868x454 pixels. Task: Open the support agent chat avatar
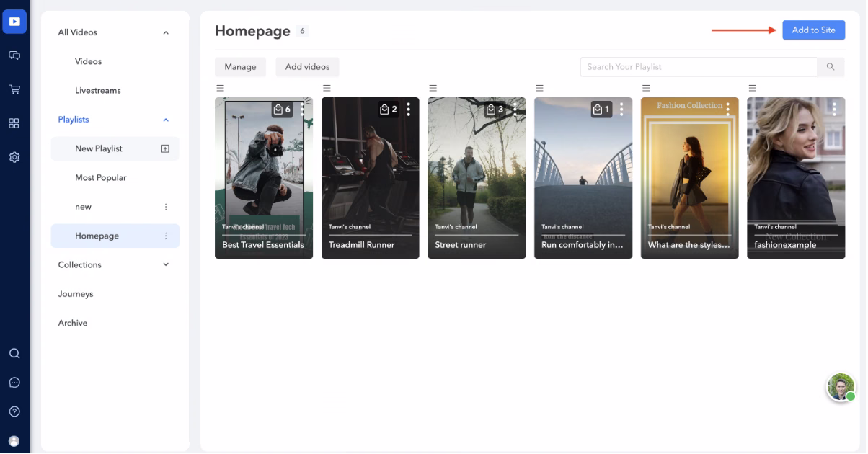pos(841,388)
